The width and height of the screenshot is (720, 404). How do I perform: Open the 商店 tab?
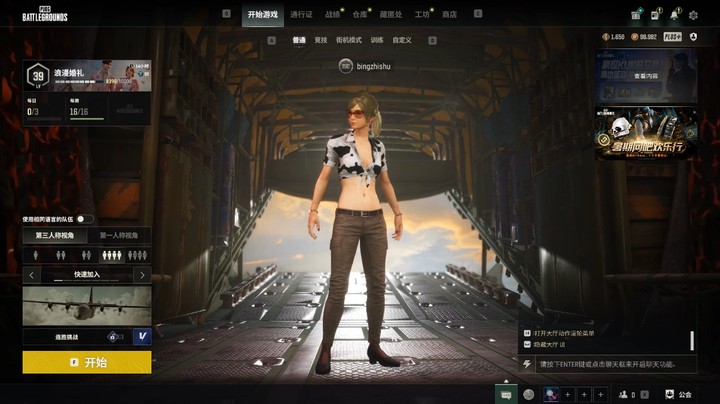pyautogui.click(x=450, y=15)
